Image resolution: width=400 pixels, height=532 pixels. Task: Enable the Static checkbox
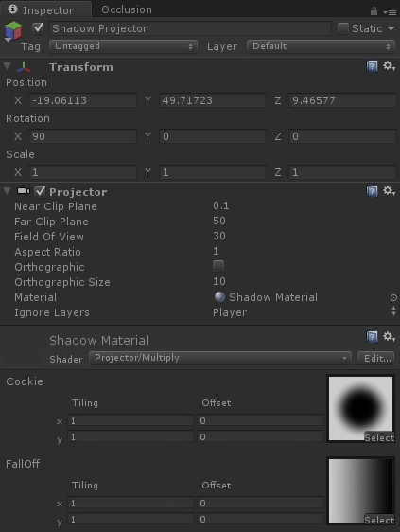click(343, 28)
